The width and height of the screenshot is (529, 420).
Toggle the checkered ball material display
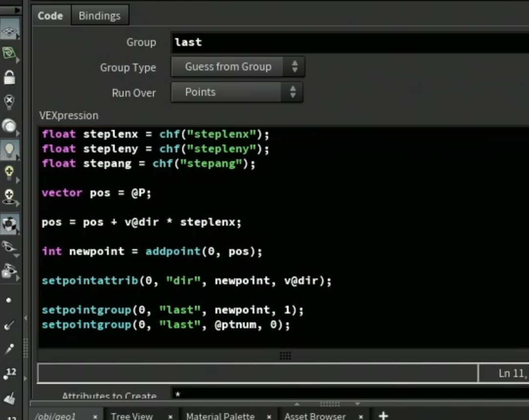click(9, 224)
